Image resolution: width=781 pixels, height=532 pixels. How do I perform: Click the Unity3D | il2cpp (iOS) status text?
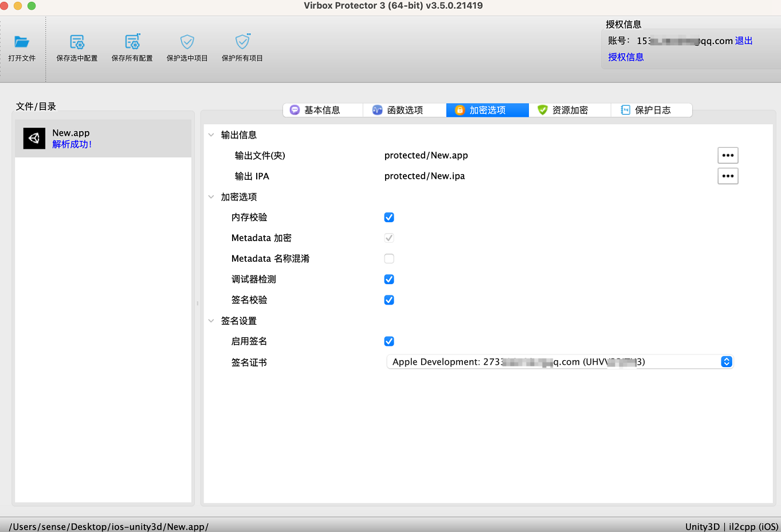click(732, 527)
